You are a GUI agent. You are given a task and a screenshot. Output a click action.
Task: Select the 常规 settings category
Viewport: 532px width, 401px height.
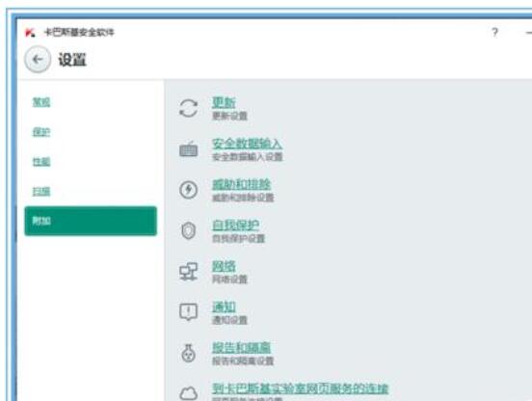pyautogui.click(x=41, y=102)
